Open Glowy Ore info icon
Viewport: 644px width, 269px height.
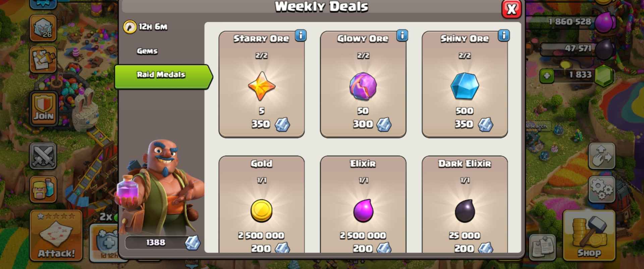click(402, 35)
